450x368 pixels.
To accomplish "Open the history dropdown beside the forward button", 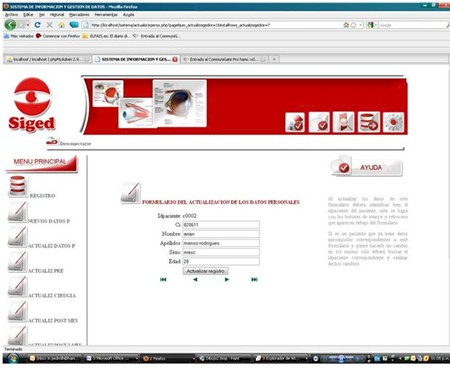I will [28, 25].
